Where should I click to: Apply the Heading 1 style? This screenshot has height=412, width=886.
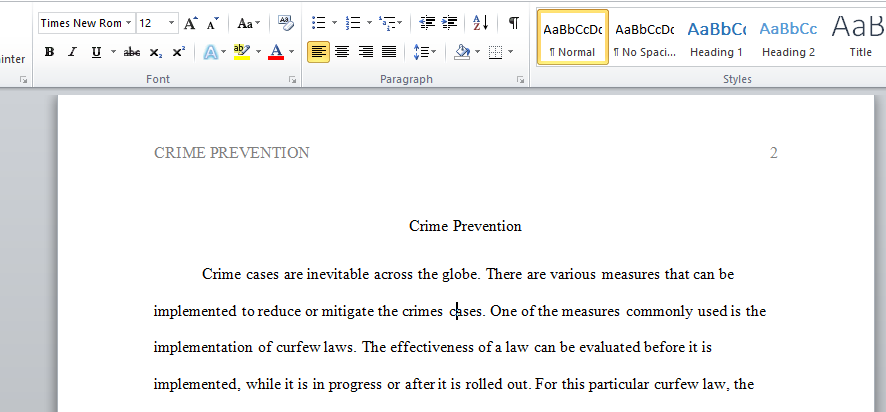click(x=716, y=37)
